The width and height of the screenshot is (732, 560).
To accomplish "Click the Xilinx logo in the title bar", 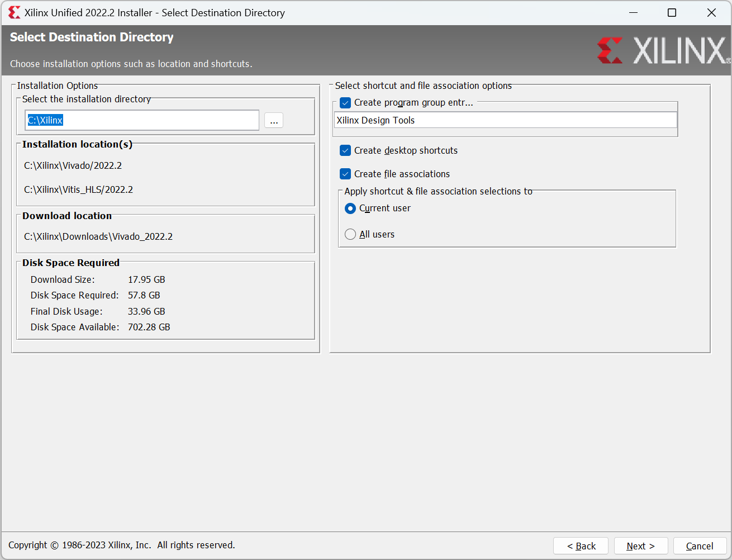I will 14,12.
